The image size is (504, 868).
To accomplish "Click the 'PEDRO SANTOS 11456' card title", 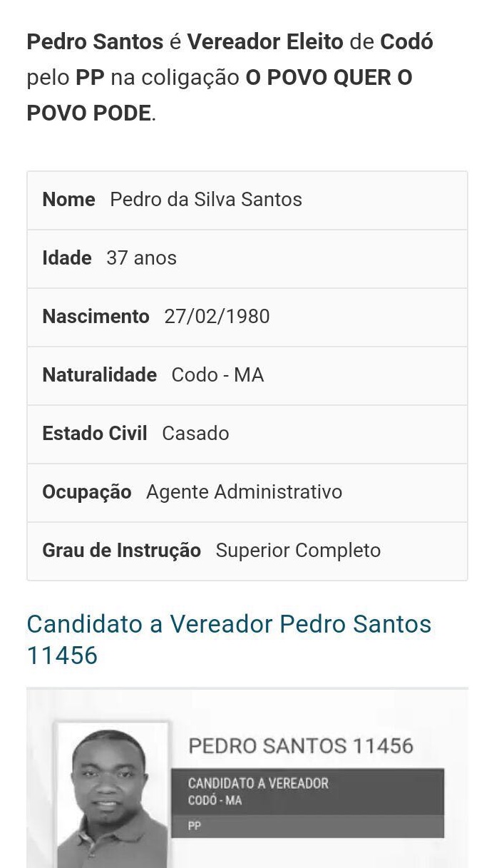I will (x=300, y=746).
